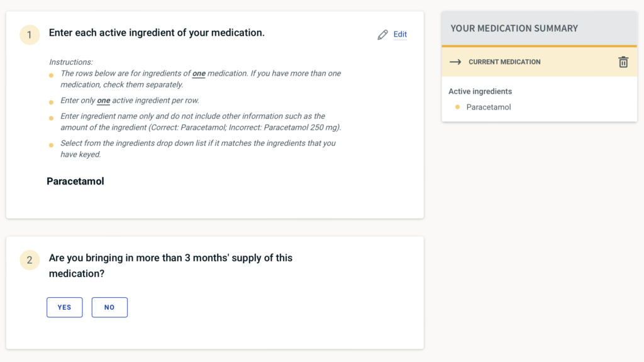The image size is (644, 362).
Task: Click the Active ingredients label
Action: coord(480,91)
